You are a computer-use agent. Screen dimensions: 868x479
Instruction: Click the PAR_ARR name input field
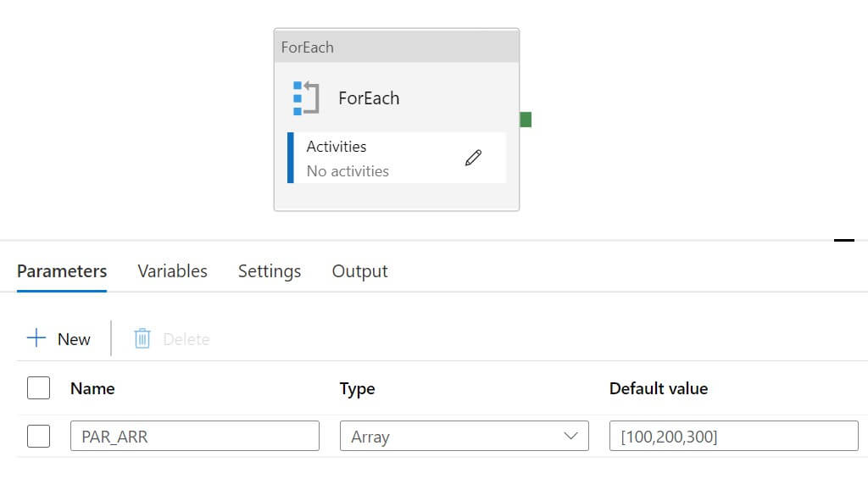tap(195, 437)
